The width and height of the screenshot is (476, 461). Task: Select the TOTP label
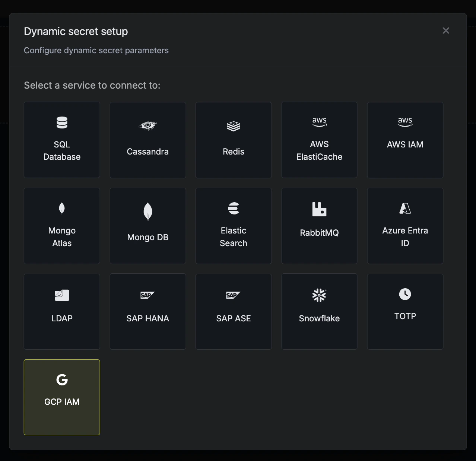click(405, 316)
